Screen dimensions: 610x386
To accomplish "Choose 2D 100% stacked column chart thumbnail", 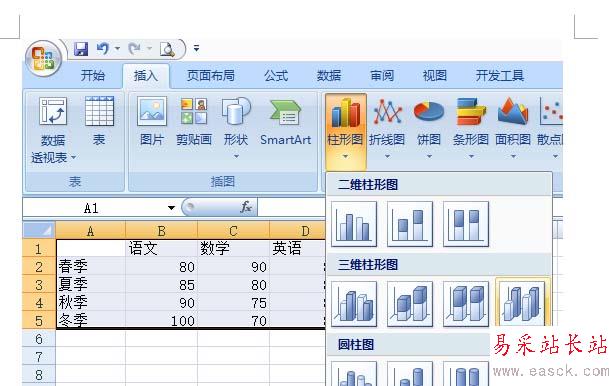I will pyautogui.click(x=466, y=224).
